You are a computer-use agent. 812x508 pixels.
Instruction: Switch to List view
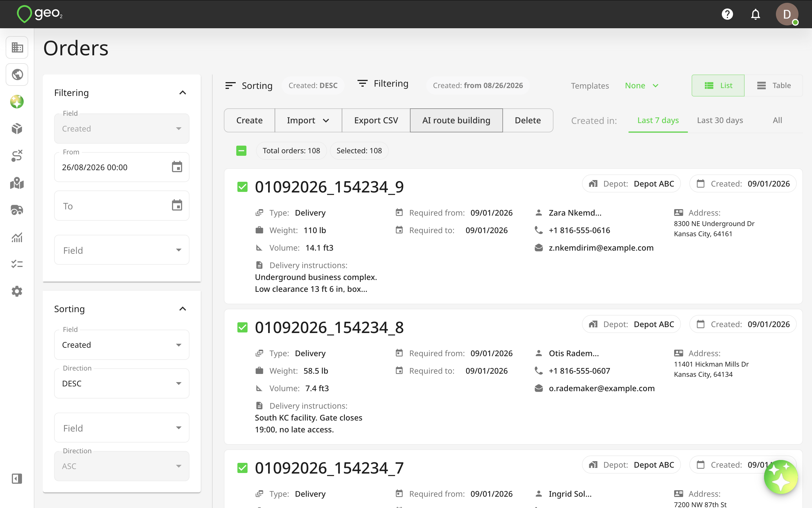click(x=718, y=86)
